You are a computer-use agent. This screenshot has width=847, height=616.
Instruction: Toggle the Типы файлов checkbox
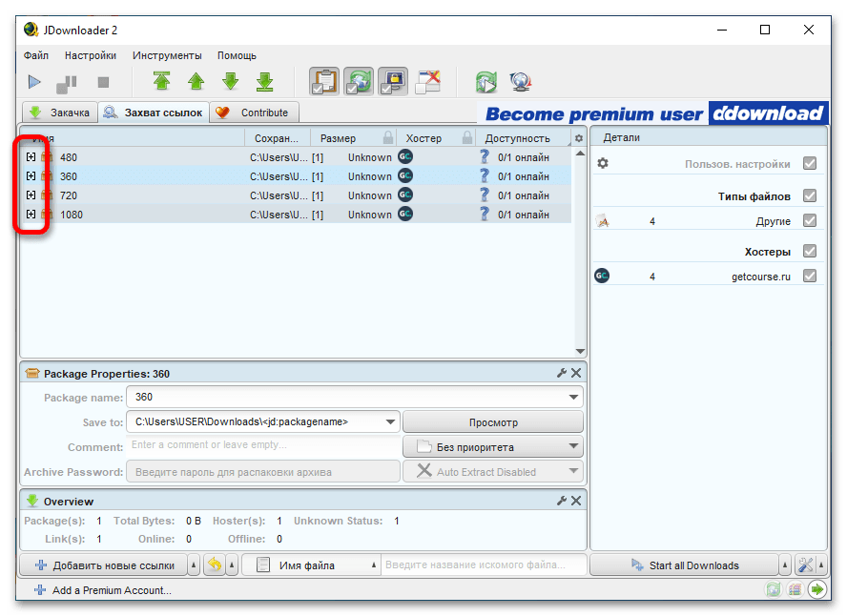(x=809, y=195)
